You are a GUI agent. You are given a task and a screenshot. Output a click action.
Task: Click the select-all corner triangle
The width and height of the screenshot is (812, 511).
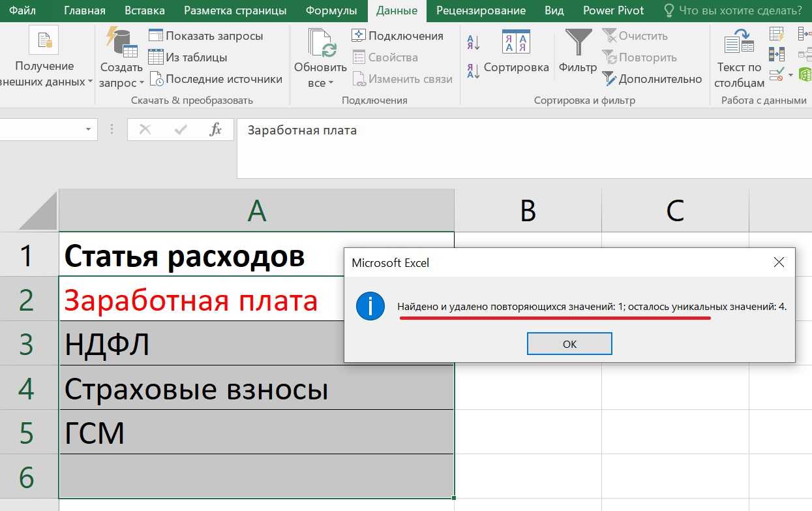(x=38, y=210)
